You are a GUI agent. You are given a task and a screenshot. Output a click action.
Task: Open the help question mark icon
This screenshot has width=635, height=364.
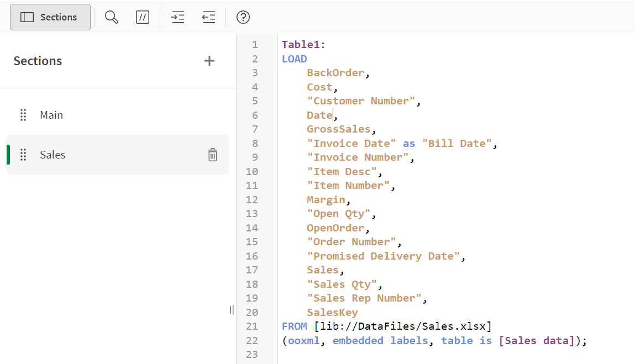243,17
